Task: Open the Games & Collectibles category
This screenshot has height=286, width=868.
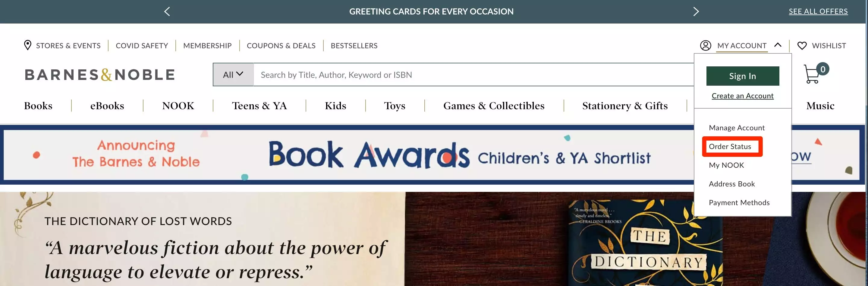Action: tap(494, 106)
